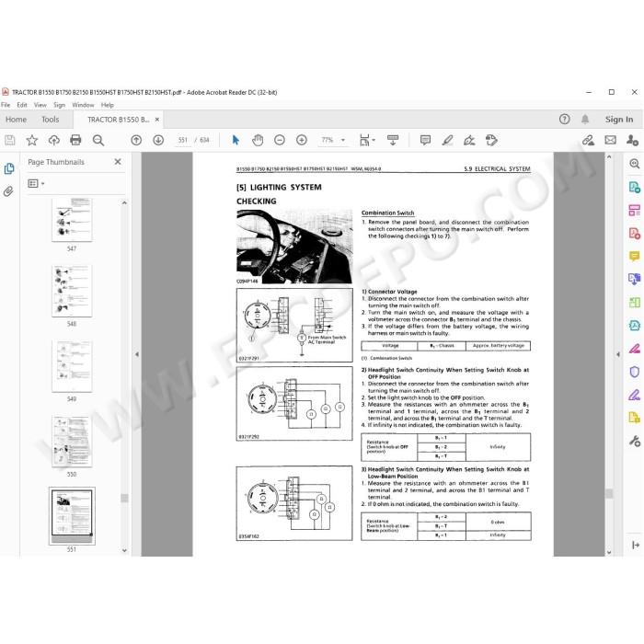
Task: Open Create PDF tool in right pane
Action: point(635,234)
